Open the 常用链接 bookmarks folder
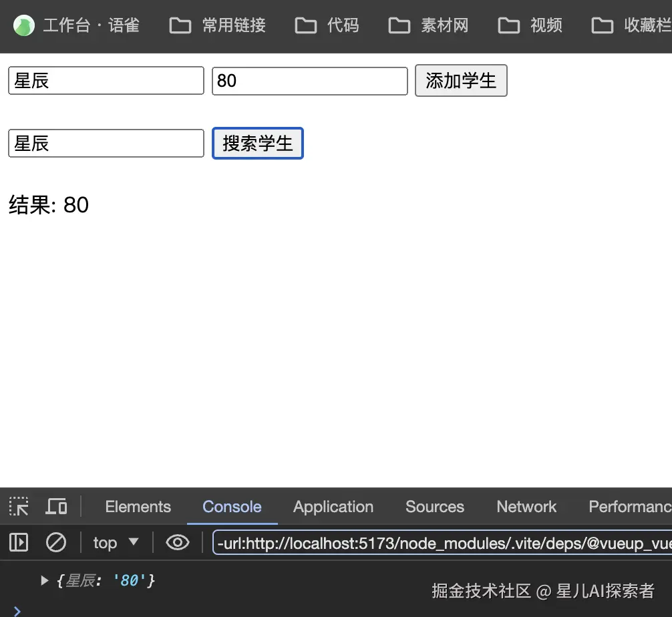Viewport: 672px width, 617px height. [216, 25]
